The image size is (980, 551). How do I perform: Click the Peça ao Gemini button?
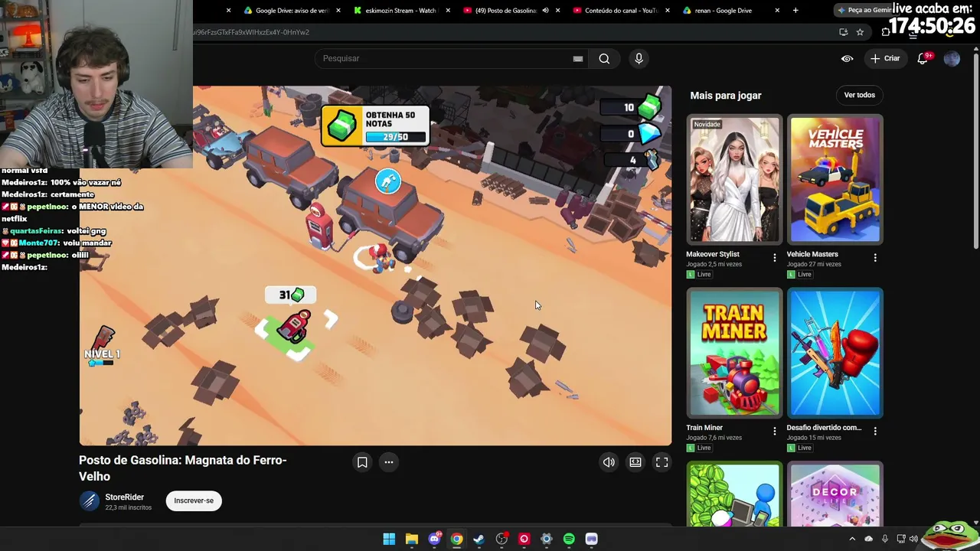[x=864, y=11]
